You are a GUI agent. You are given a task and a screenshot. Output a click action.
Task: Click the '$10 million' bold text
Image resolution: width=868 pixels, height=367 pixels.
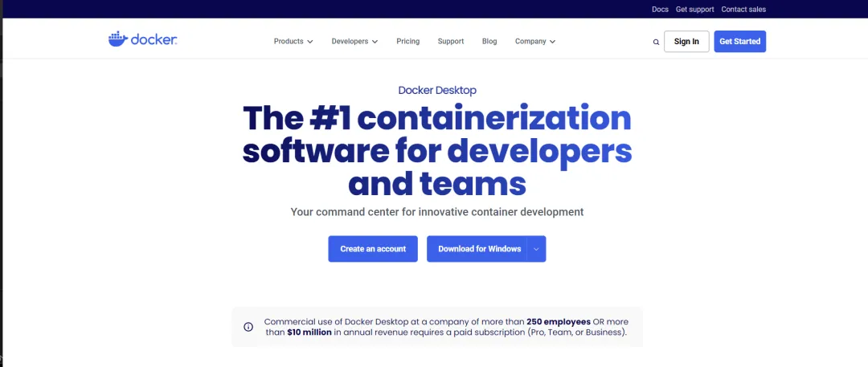coord(309,332)
